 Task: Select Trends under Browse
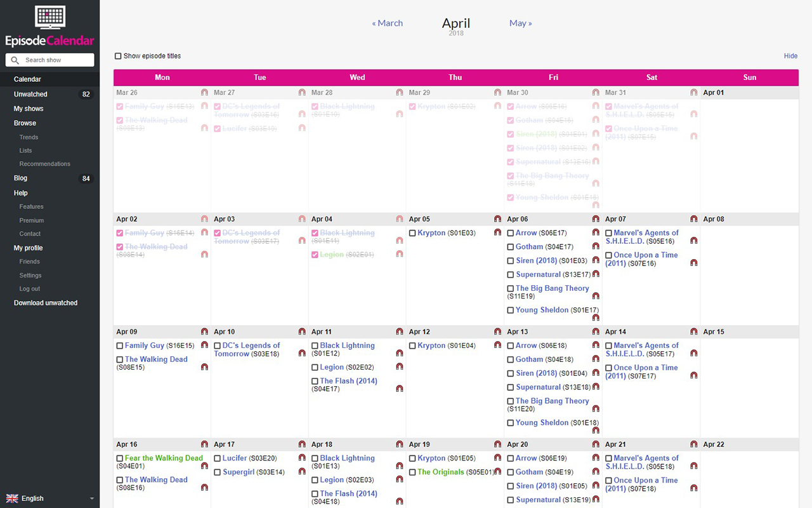click(29, 137)
